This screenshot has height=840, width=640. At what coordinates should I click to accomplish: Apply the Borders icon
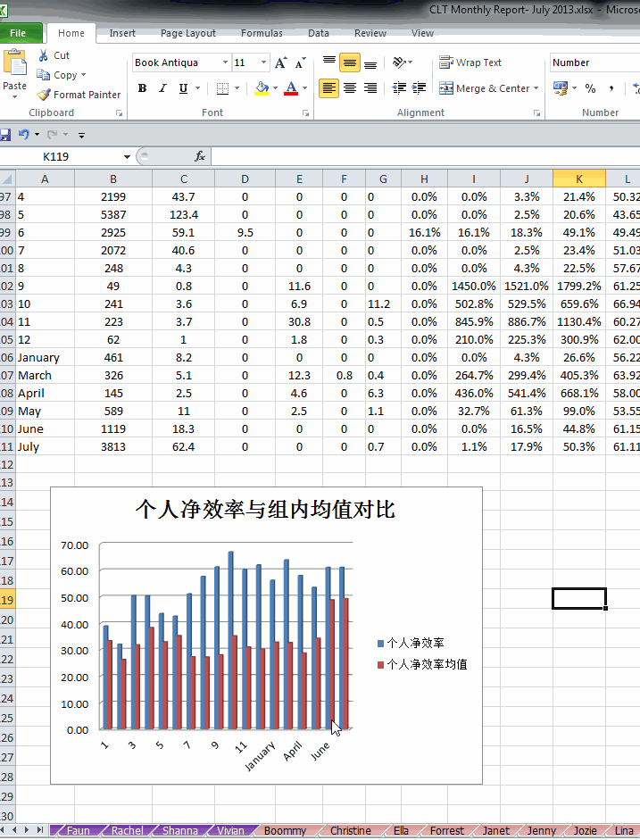(x=222, y=88)
